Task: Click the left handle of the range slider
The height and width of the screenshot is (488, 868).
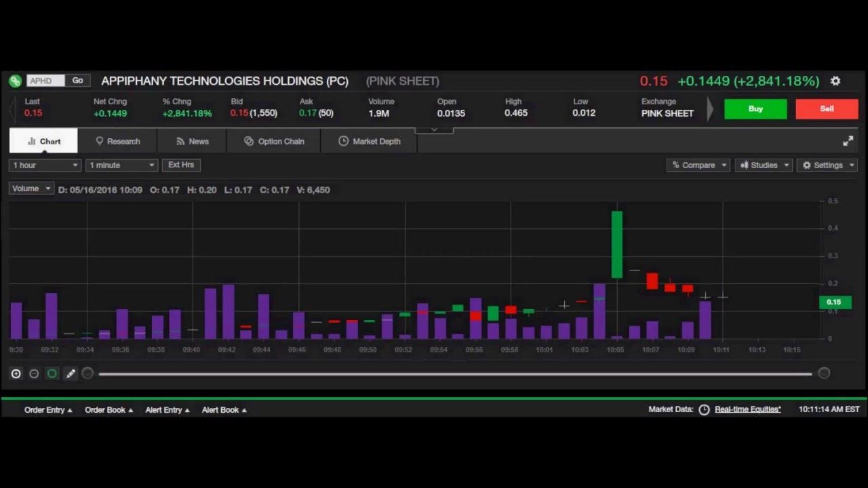Action: point(87,373)
